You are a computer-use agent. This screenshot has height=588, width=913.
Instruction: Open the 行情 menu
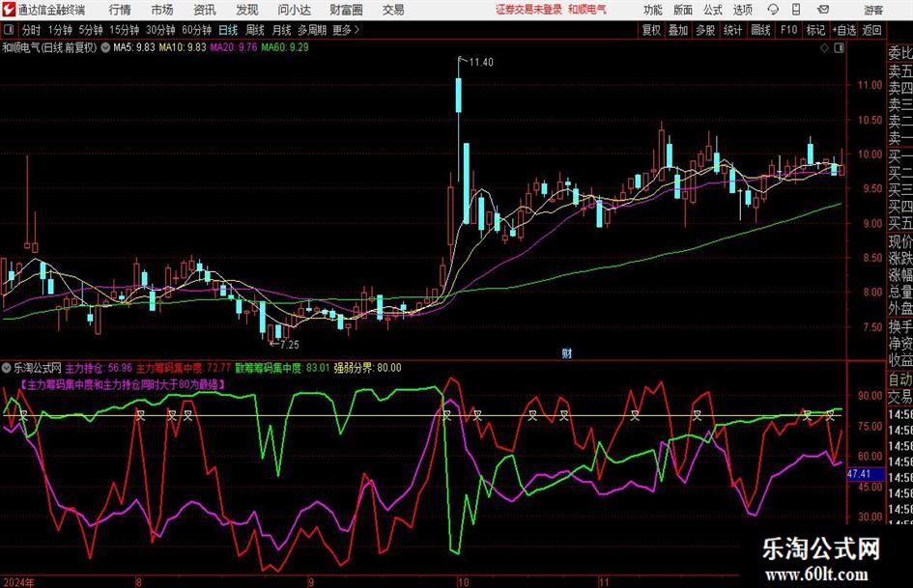tap(120, 10)
